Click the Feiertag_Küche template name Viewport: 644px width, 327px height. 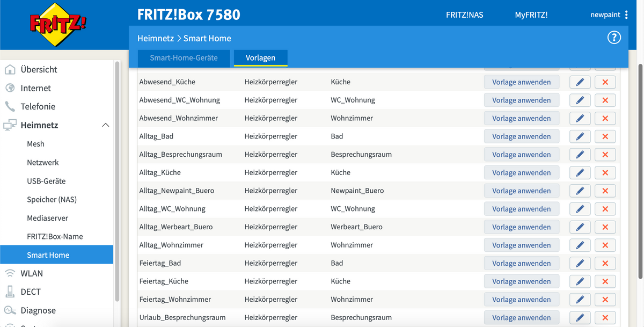[164, 281]
